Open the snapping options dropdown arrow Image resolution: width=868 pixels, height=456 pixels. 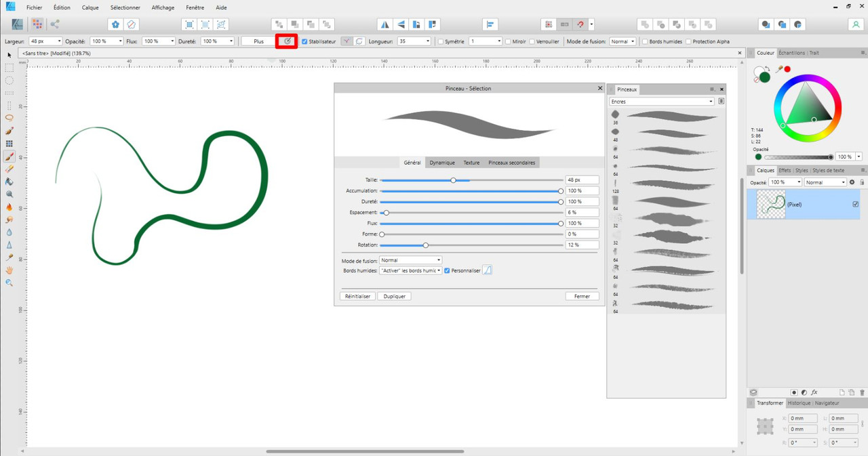591,24
